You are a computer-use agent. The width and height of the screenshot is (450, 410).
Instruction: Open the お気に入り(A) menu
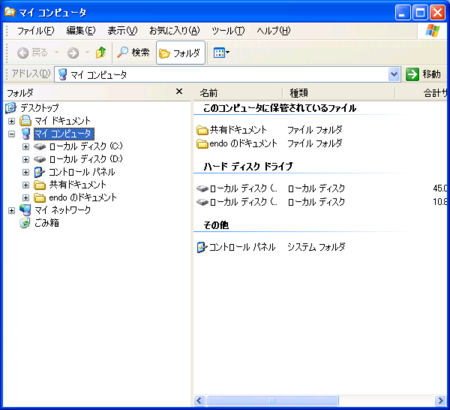(x=175, y=31)
